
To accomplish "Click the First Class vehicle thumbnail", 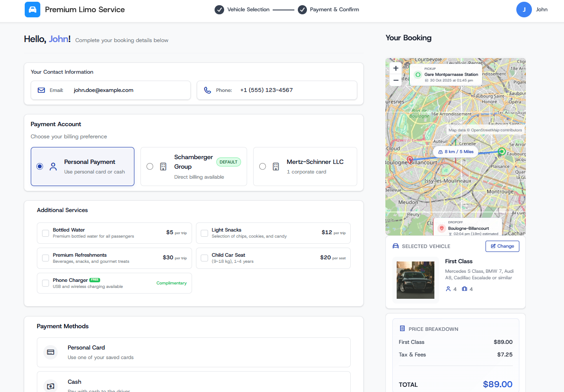I will click(415, 280).
